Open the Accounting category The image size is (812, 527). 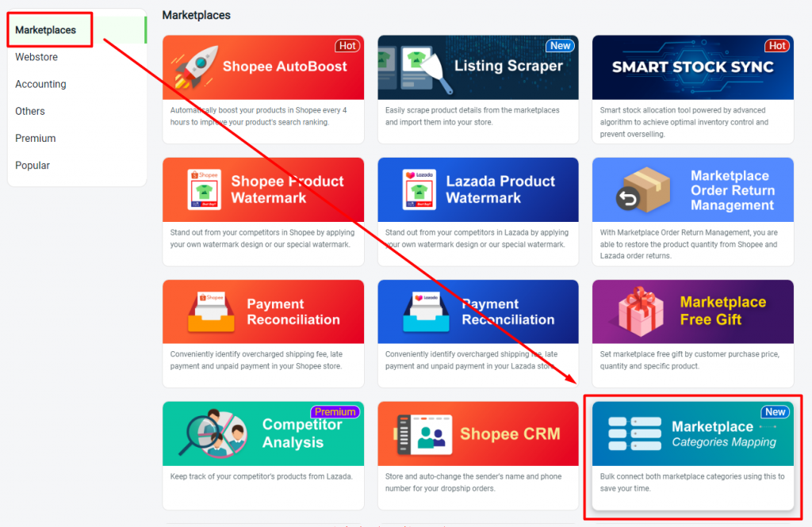(x=40, y=84)
